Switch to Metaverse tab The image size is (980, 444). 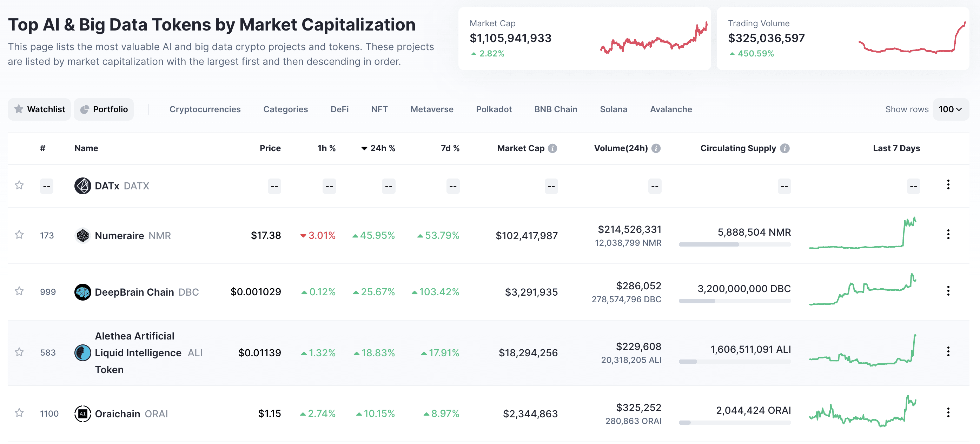click(432, 109)
